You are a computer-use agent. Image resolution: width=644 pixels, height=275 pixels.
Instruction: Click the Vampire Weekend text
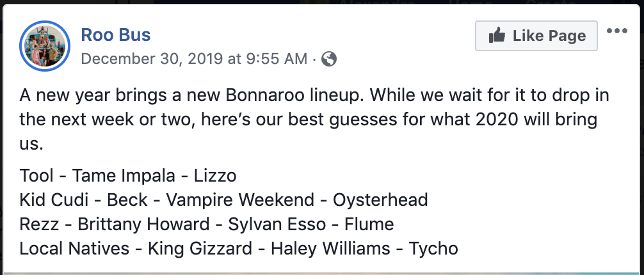click(240, 200)
